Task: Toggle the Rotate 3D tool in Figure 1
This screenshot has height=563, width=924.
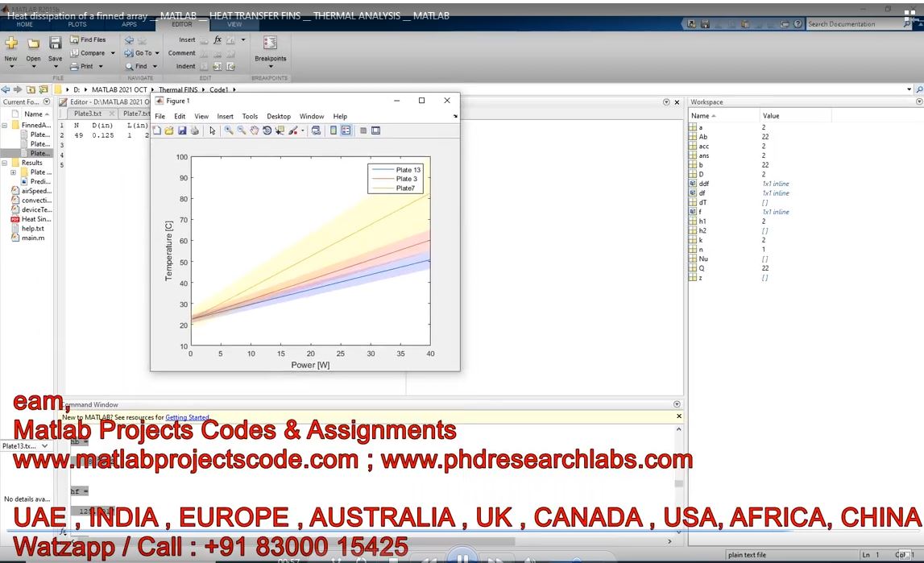Action: pyautogui.click(x=267, y=130)
